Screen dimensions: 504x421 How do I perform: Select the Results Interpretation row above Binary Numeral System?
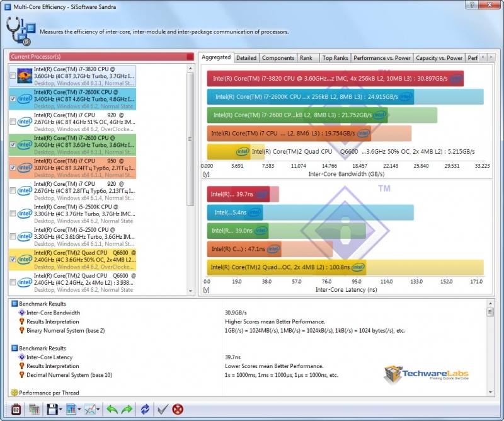[x=53, y=321]
